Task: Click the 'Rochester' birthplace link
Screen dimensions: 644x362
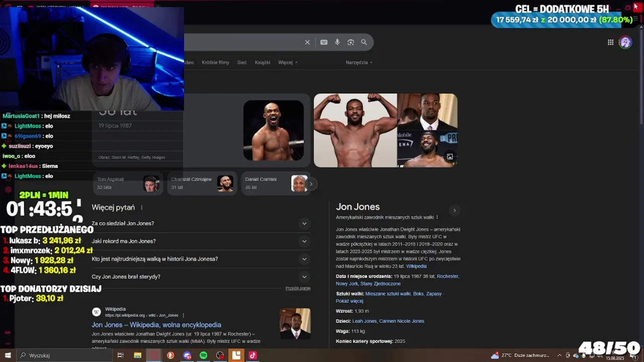Action: pos(448,276)
